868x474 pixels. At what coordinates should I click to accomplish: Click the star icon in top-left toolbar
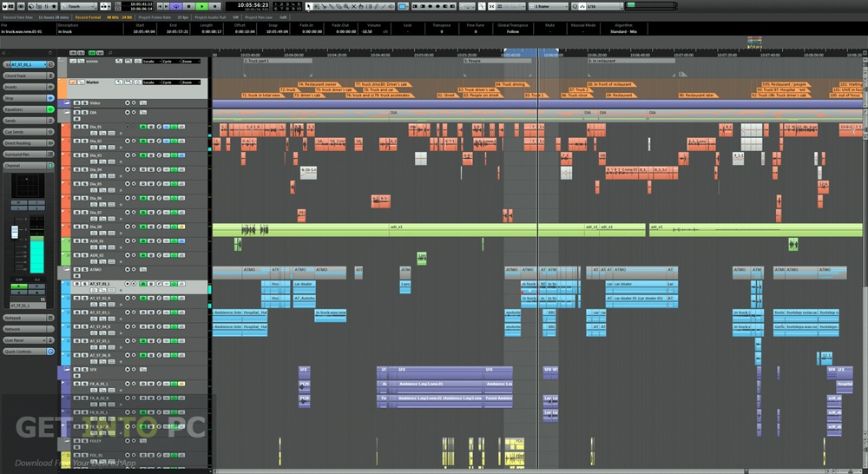pyautogui.click(x=54, y=6)
